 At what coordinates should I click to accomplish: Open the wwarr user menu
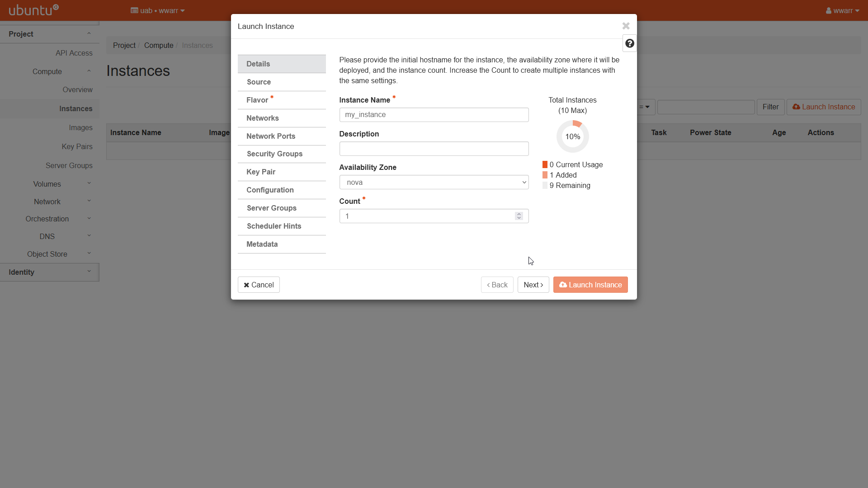coord(842,10)
